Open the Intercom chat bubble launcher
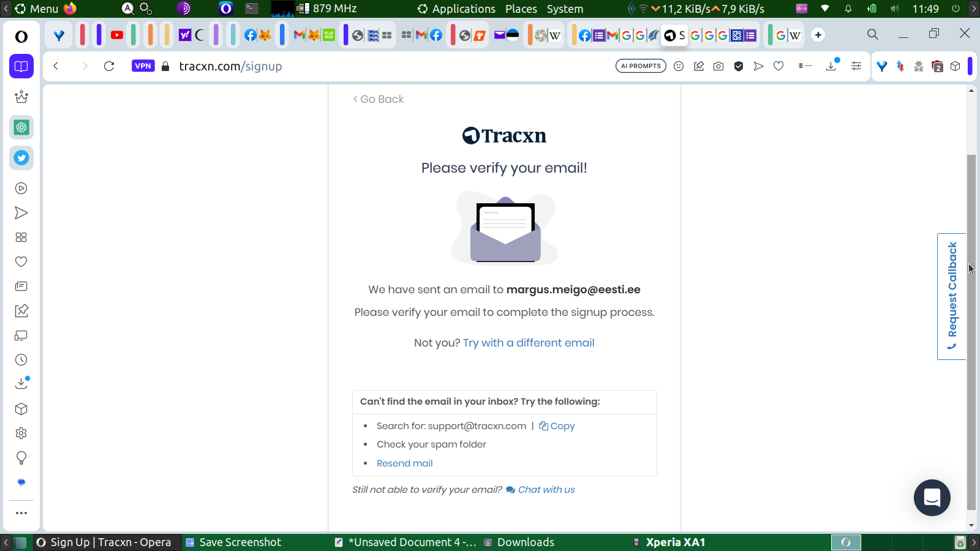980x551 pixels. (932, 498)
